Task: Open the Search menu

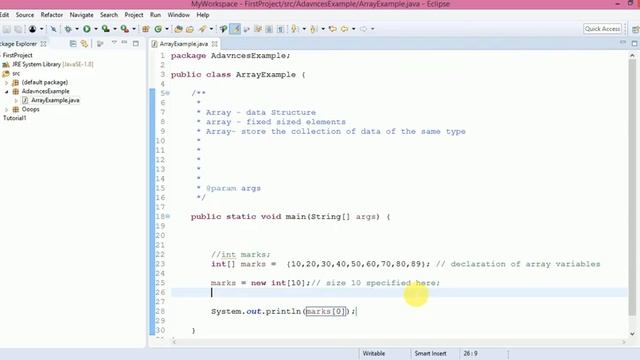Action: [109, 15]
